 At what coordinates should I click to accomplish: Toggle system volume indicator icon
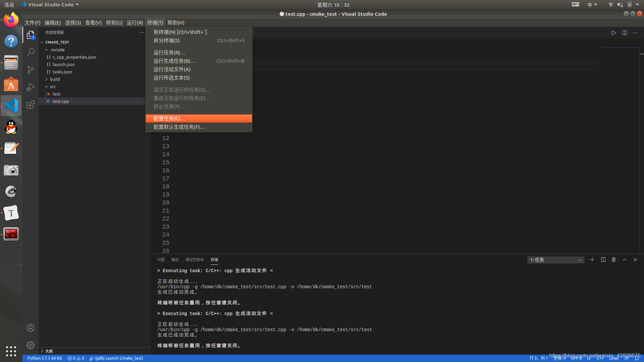[620, 5]
